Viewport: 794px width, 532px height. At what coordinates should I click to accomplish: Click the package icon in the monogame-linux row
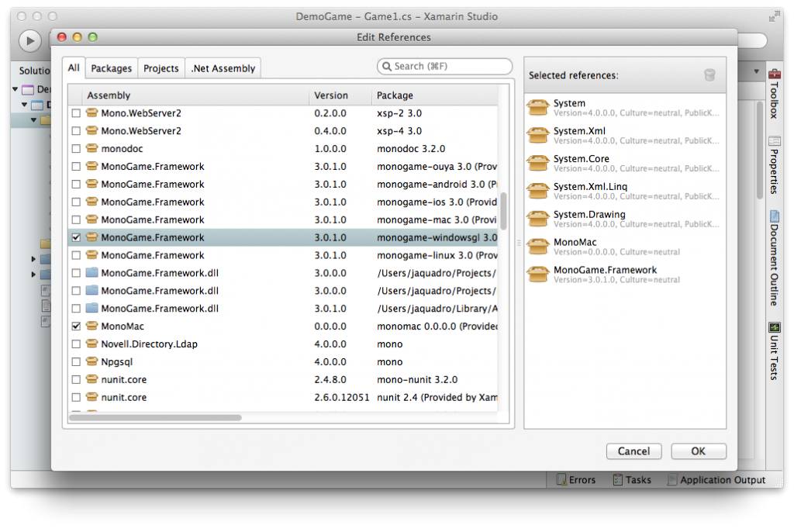point(91,255)
